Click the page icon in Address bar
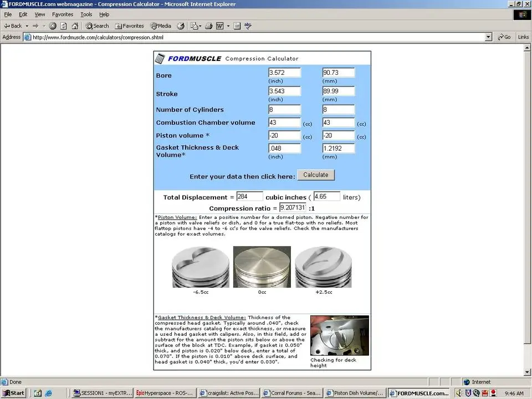The height and width of the screenshot is (399, 532). tap(28, 37)
